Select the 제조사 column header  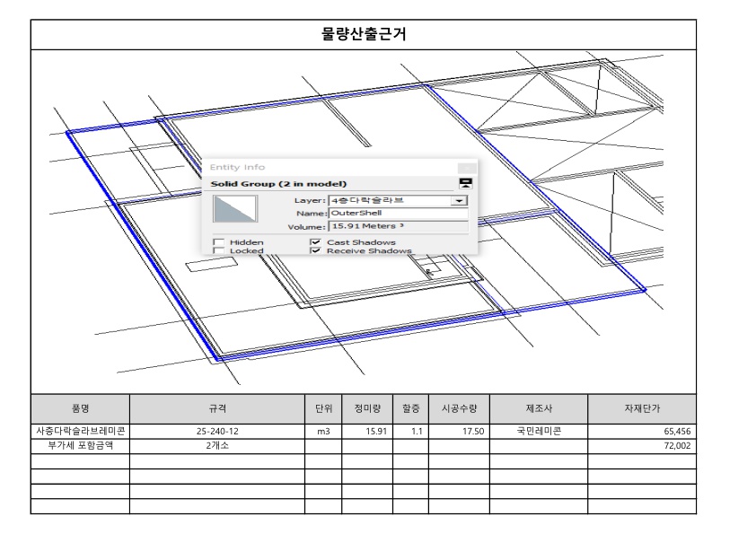pyautogui.click(x=539, y=408)
